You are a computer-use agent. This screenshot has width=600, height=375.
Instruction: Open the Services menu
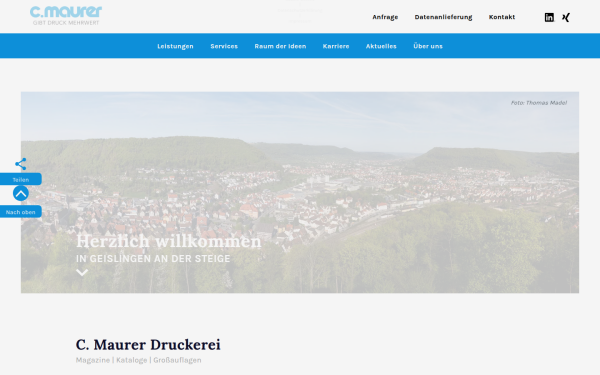224,46
